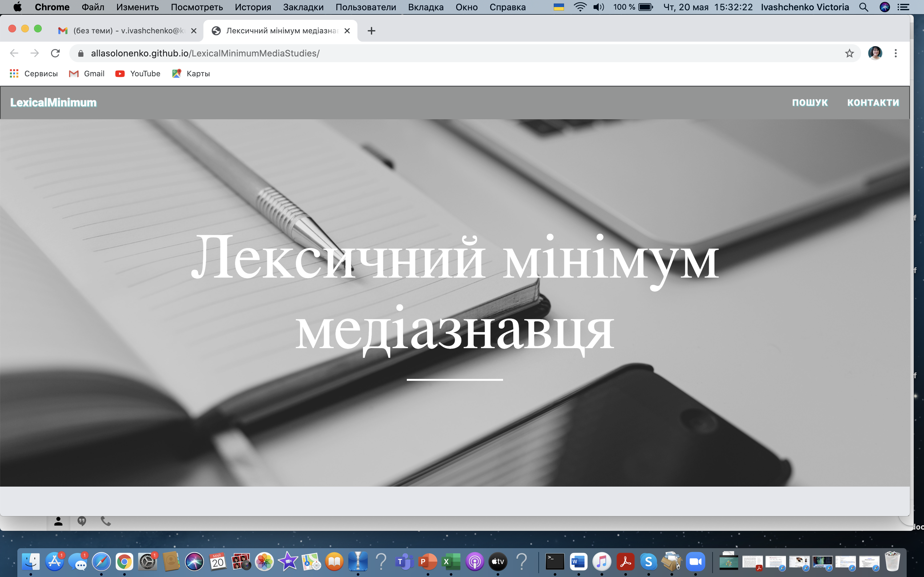Open Сервисы apps shortcut
This screenshot has height=577, width=924.
click(34, 74)
